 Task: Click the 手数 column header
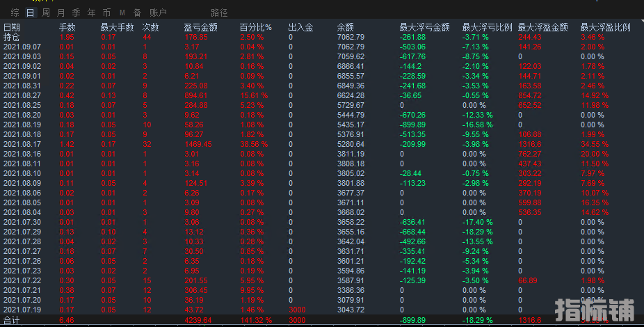tap(67, 28)
